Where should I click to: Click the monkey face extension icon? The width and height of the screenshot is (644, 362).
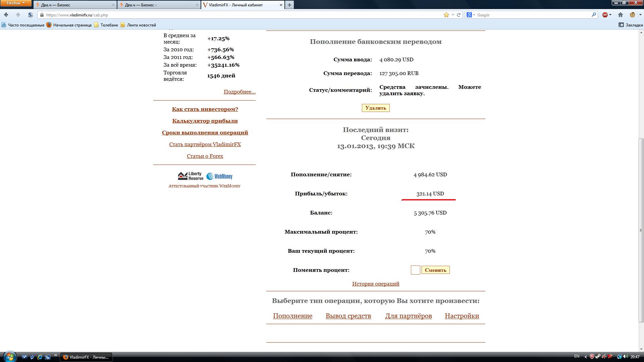pyautogui.click(x=632, y=15)
